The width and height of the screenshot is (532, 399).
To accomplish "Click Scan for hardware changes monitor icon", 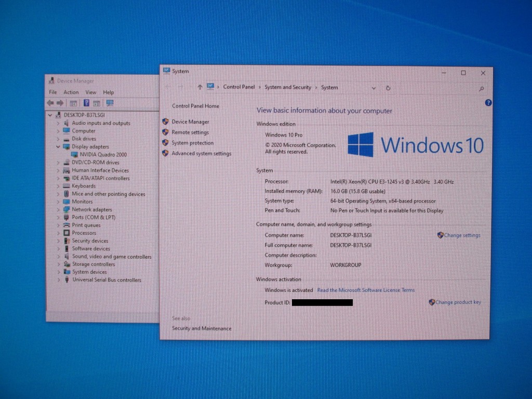I will [110, 102].
